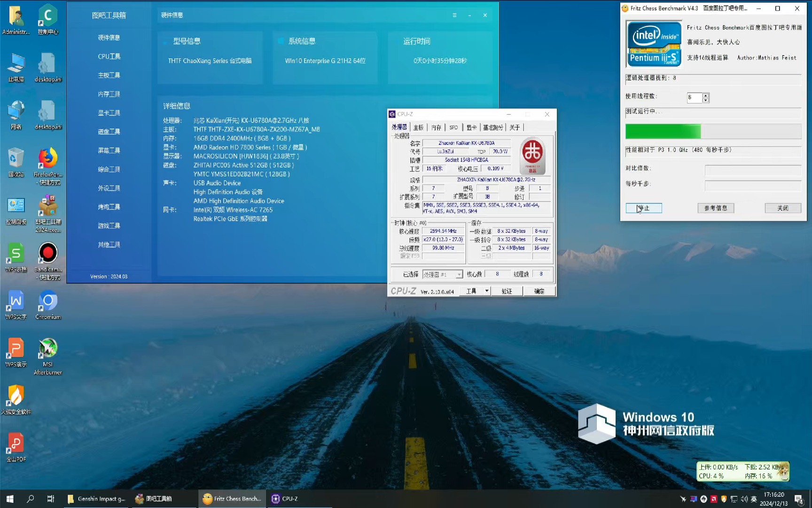Select 屏幕工具 in the sidebar
812x508 pixels.
109,151
